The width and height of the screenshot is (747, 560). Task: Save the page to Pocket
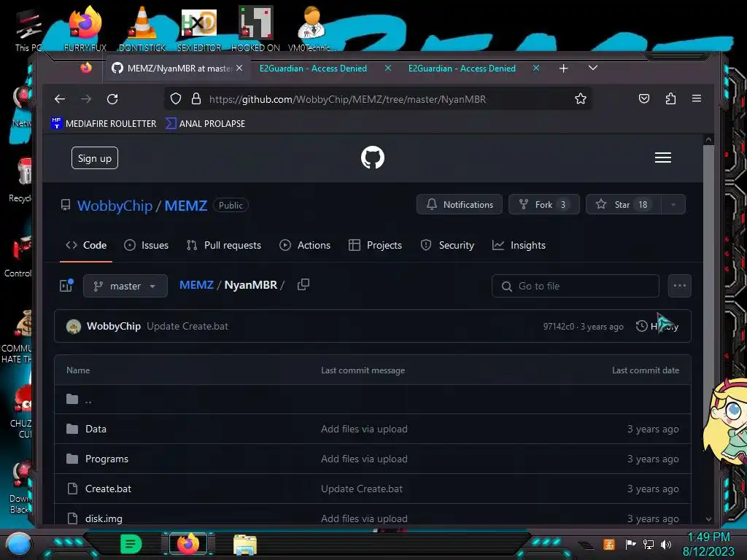click(644, 98)
